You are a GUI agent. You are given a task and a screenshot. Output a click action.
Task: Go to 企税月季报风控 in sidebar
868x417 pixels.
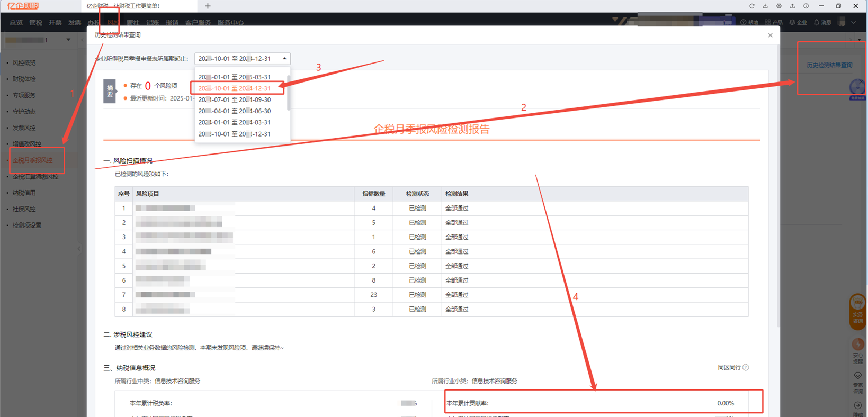[33, 160]
